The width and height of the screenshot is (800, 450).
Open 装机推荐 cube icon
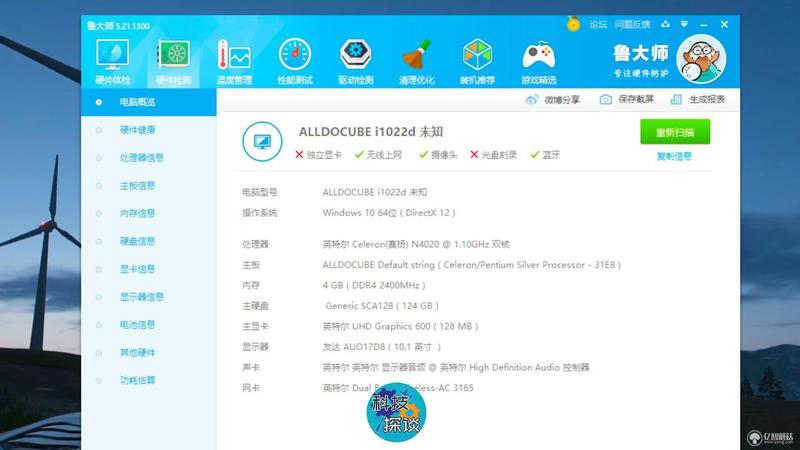(x=477, y=62)
